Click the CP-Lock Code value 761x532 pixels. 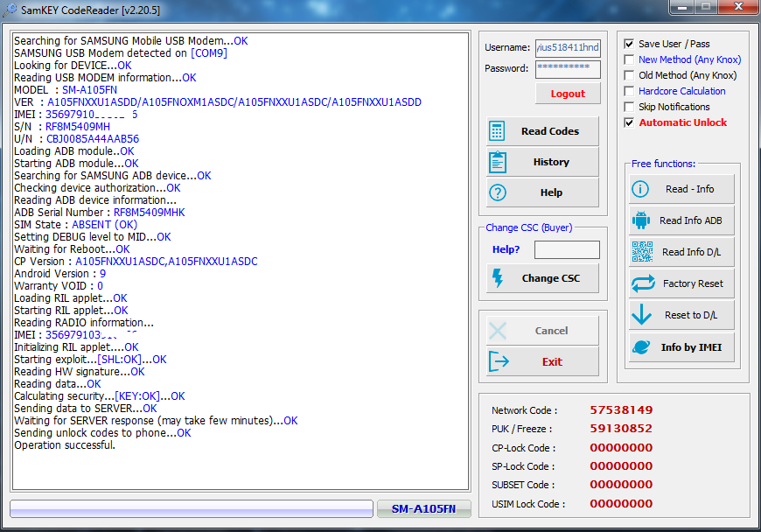pos(621,447)
